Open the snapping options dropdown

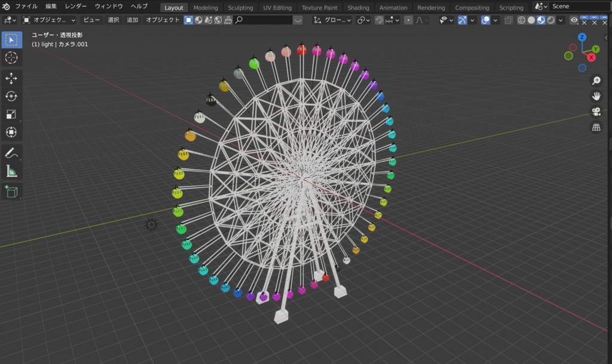[x=392, y=20]
